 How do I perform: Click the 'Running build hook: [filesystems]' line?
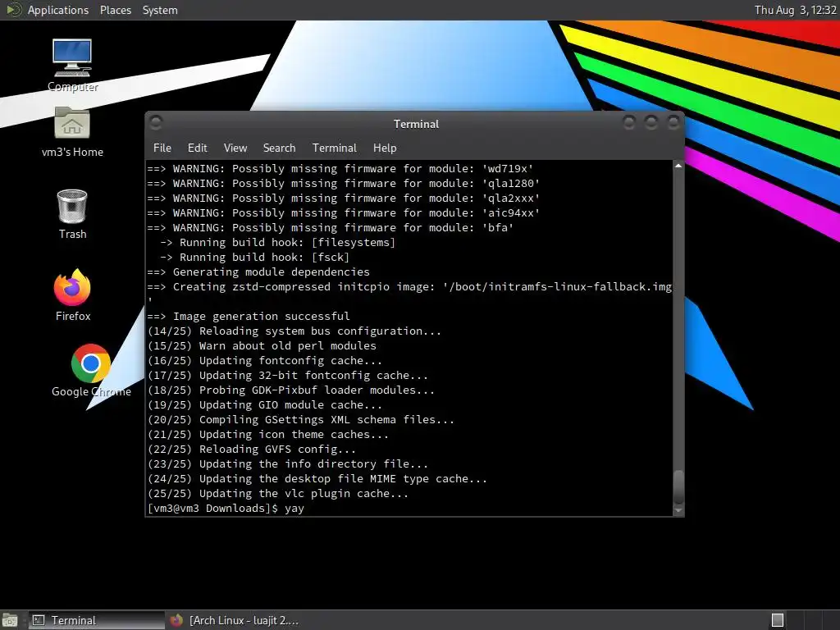277,242
